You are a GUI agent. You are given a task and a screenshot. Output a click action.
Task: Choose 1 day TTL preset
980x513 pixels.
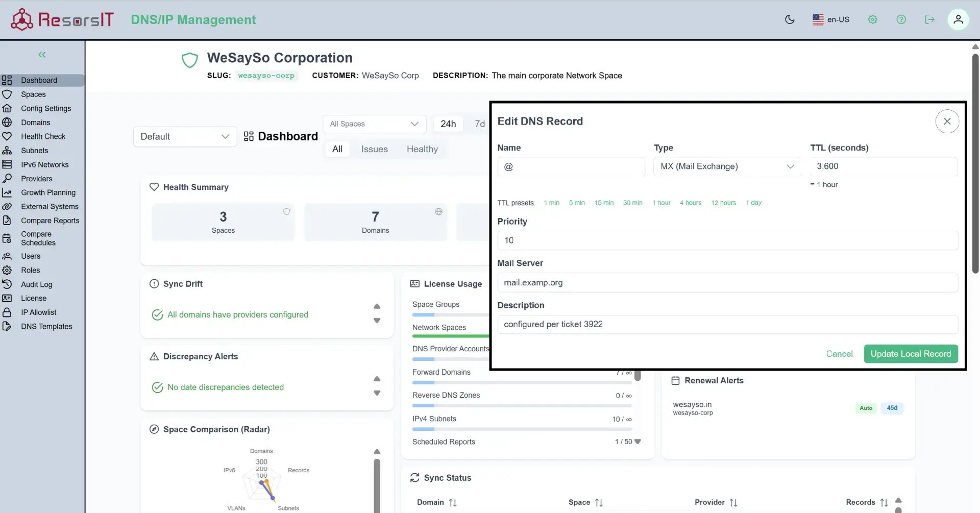point(753,203)
